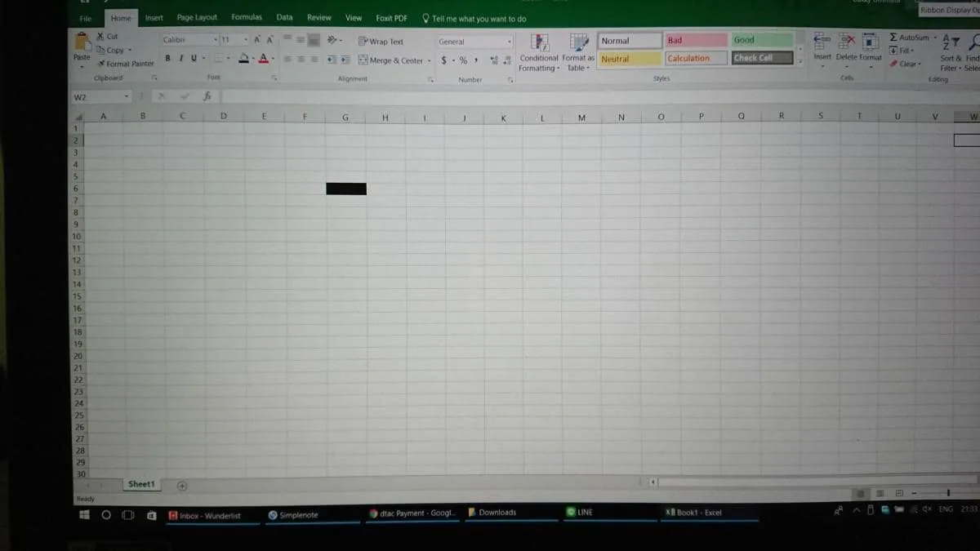980x551 pixels.
Task: Expand the Name Box dropdown arrow
Action: 127,97
